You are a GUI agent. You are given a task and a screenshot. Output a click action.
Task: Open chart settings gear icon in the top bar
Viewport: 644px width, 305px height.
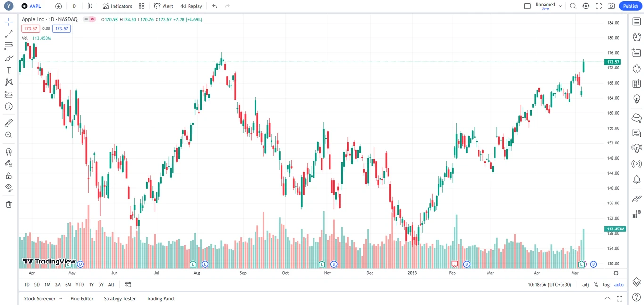coord(586,6)
